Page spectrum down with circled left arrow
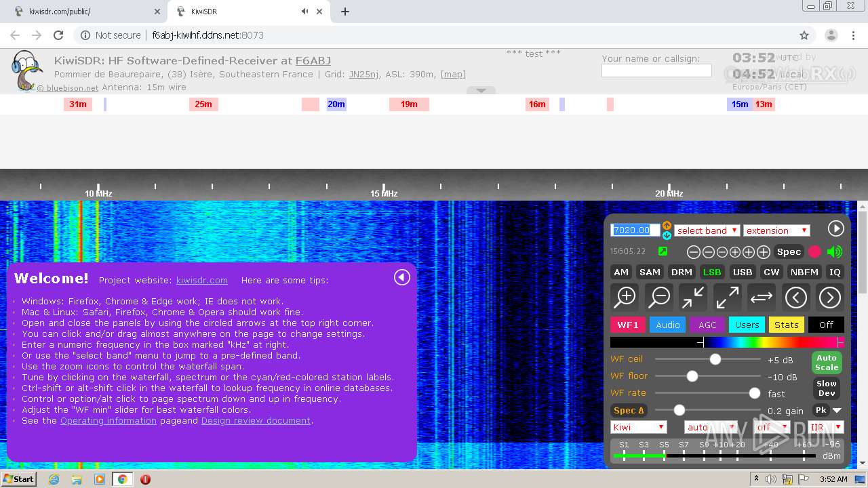The width and height of the screenshot is (868, 488). [795, 297]
